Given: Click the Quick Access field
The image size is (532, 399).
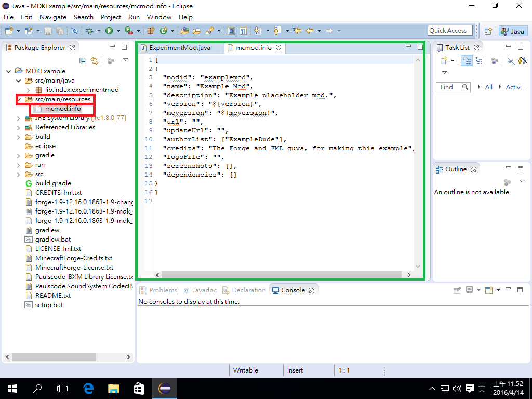Looking at the screenshot, I should [450, 31].
